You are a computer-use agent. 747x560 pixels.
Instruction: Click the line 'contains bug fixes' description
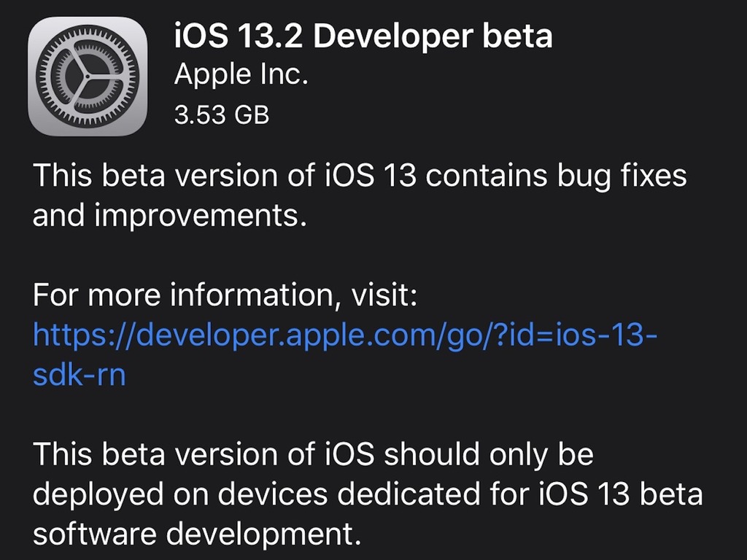tap(556, 176)
